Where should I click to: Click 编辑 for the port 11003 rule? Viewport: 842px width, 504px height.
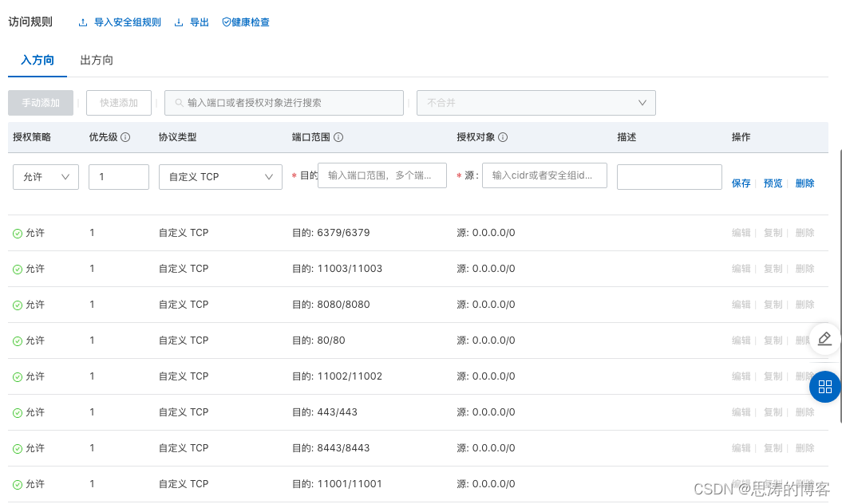pos(741,269)
